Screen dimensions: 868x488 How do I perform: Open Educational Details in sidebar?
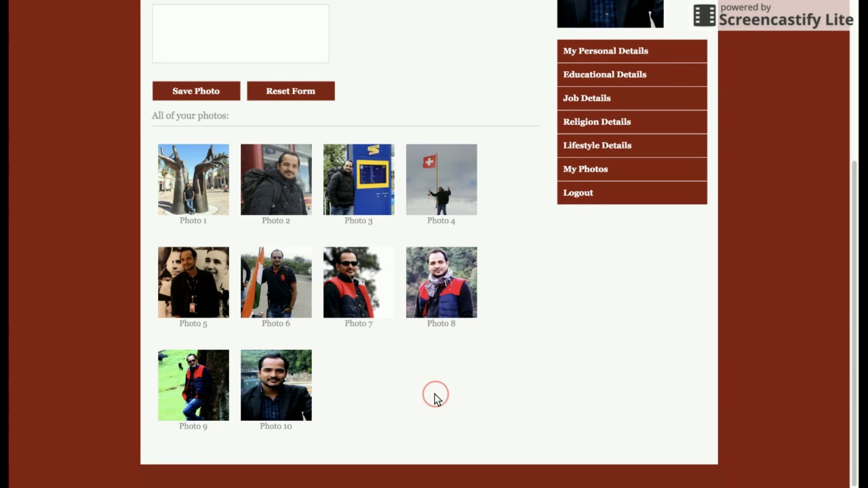(632, 75)
